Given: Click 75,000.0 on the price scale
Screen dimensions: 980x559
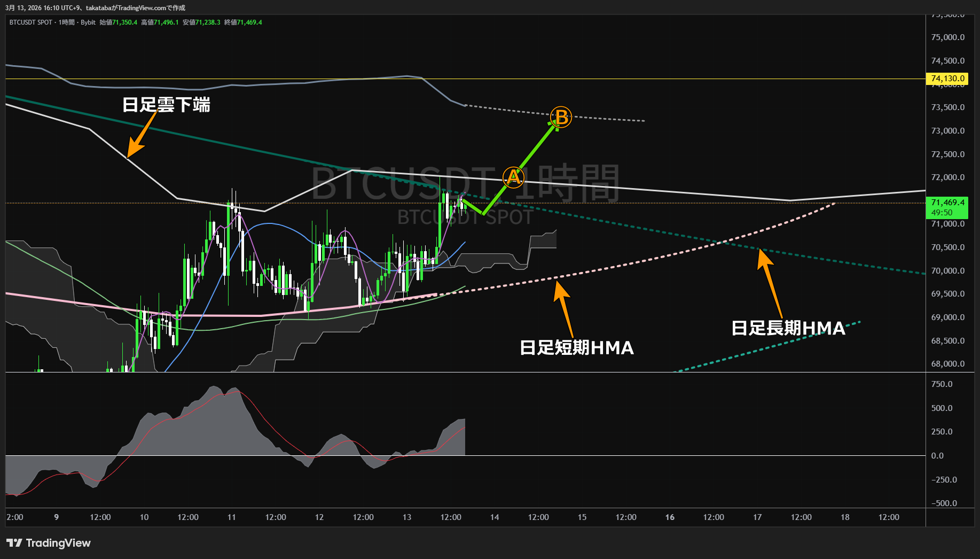Looking at the screenshot, I should pyautogui.click(x=947, y=37).
